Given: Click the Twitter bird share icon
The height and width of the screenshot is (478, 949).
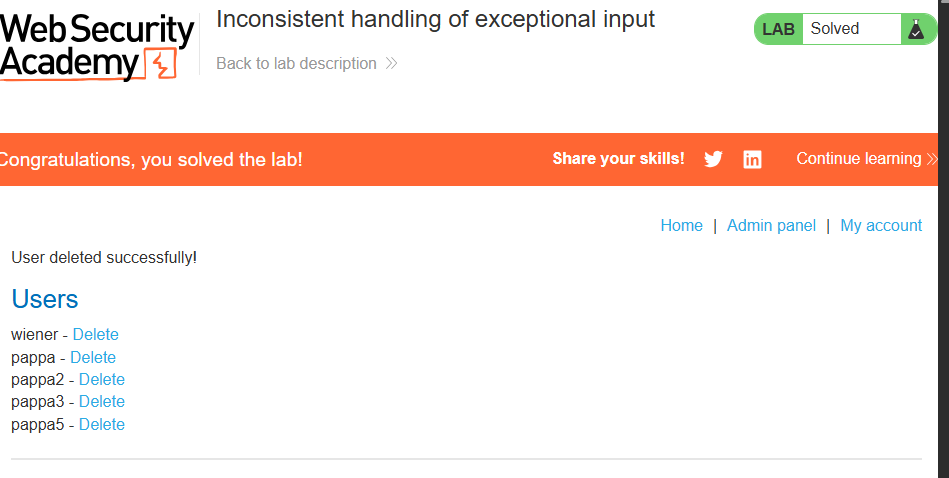Looking at the screenshot, I should pos(713,159).
